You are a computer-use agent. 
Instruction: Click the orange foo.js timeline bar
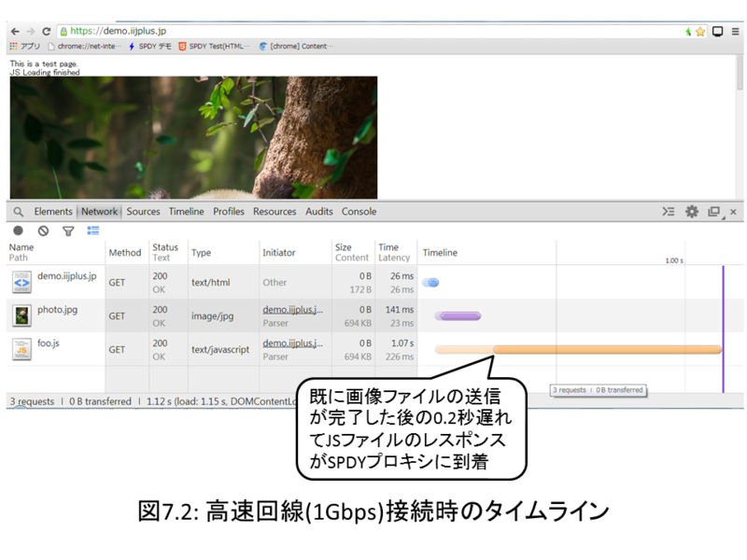point(578,350)
